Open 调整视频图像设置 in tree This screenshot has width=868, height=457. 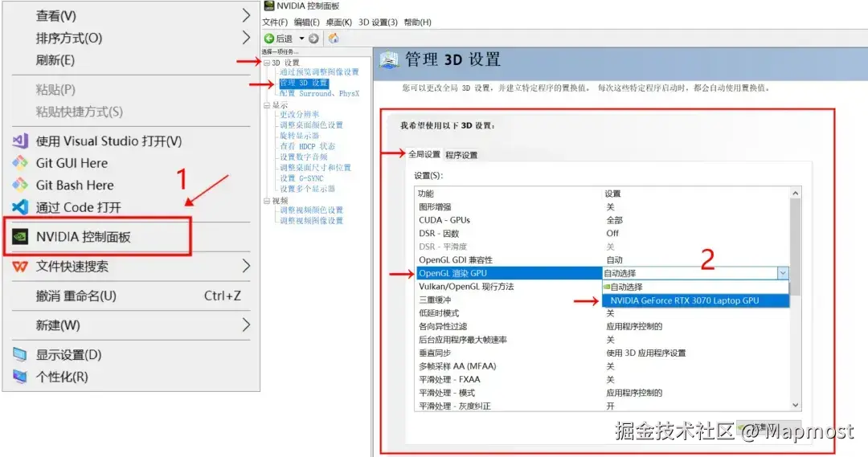pyautogui.click(x=311, y=220)
